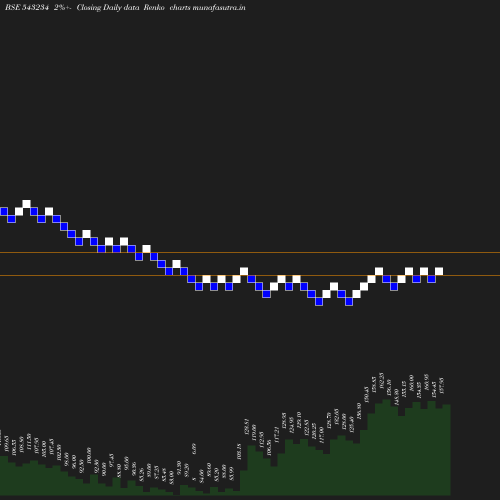The image size is (500, 500).
Task: Click the 119.00 value label
Action: click(254, 432)
